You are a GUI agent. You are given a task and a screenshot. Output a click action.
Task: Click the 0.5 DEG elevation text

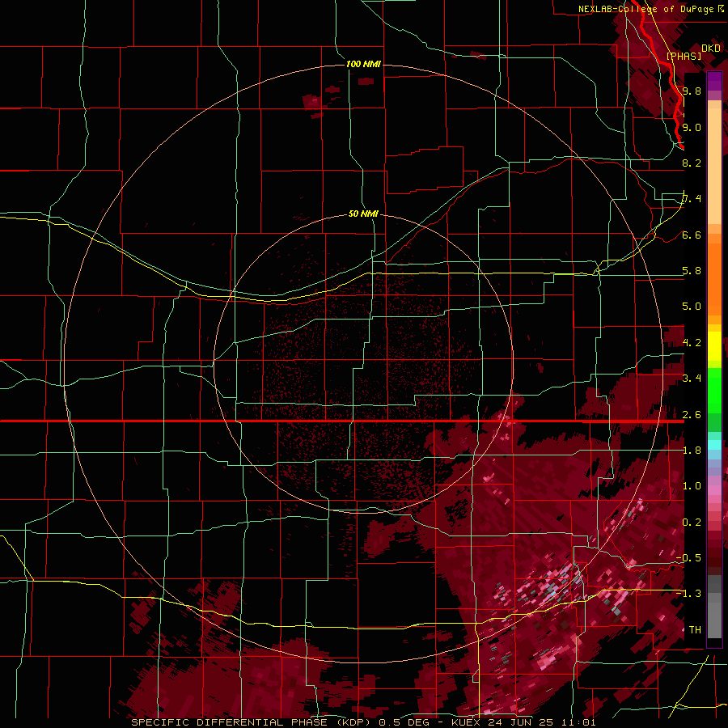404,722
